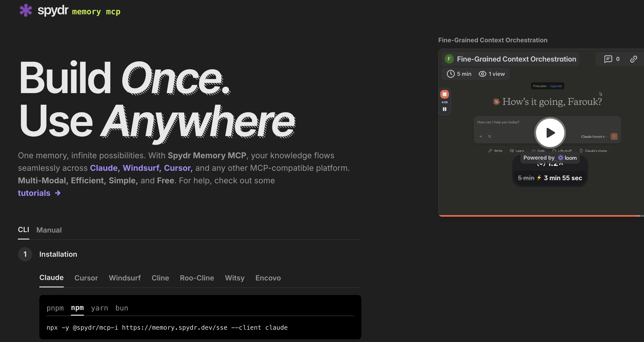This screenshot has width=644, height=342.
Task: Play the Loom video
Action: [x=550, y=133]
